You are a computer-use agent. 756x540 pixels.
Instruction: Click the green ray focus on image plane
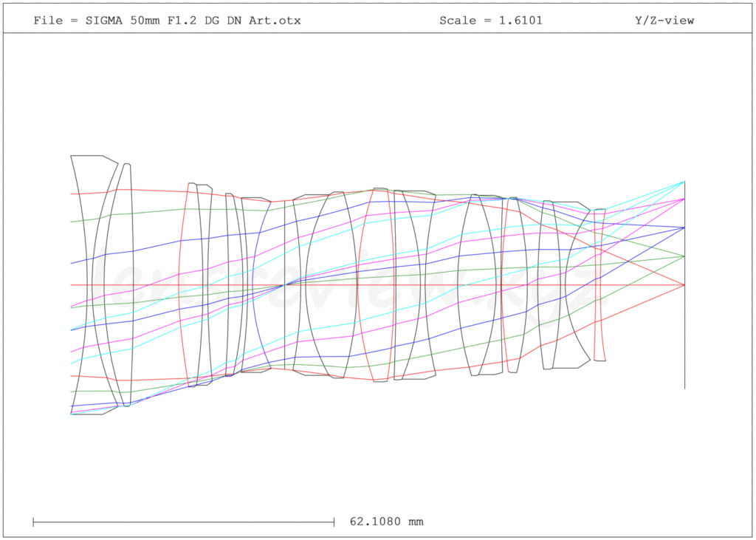[x=684, y=256]
